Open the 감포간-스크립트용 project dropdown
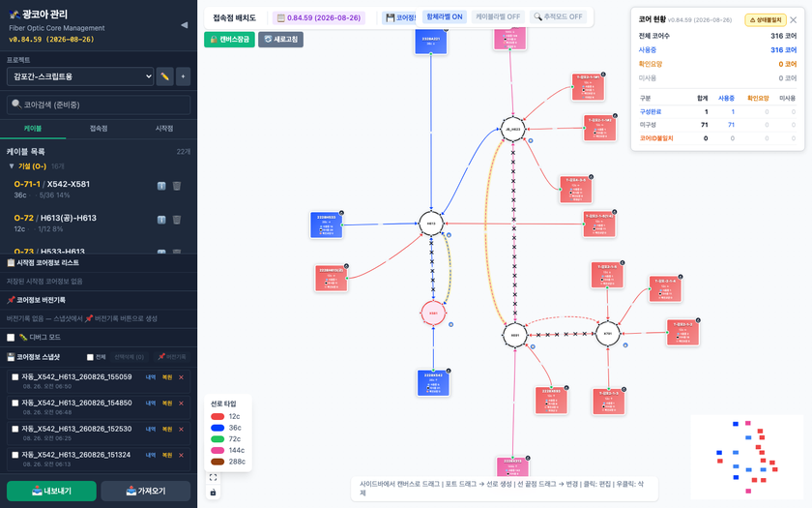The image size is (812, 508). pyautogui.click(x=80, y=76)
